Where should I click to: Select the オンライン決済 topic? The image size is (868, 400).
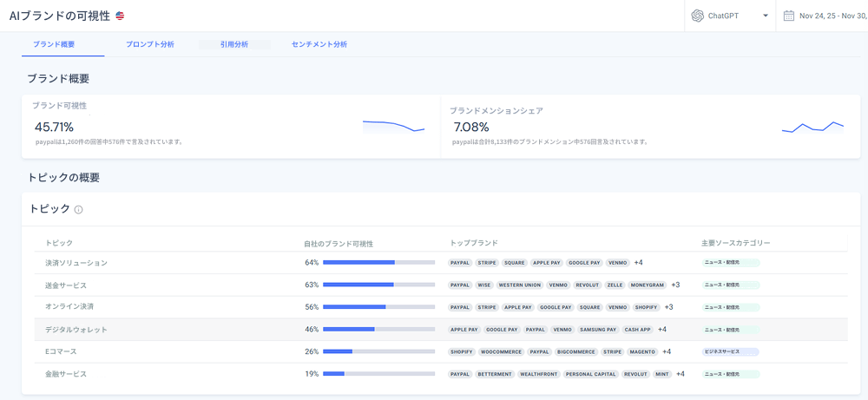68,306
